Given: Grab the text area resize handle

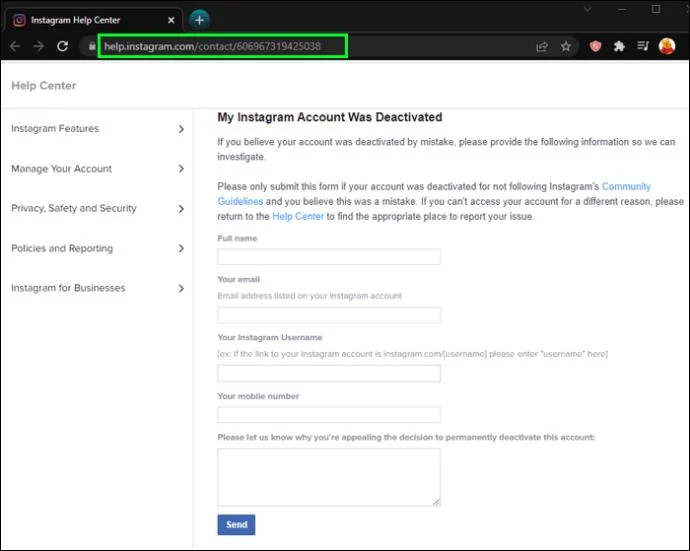Looking at the screenshot, I should pos(436,502).
